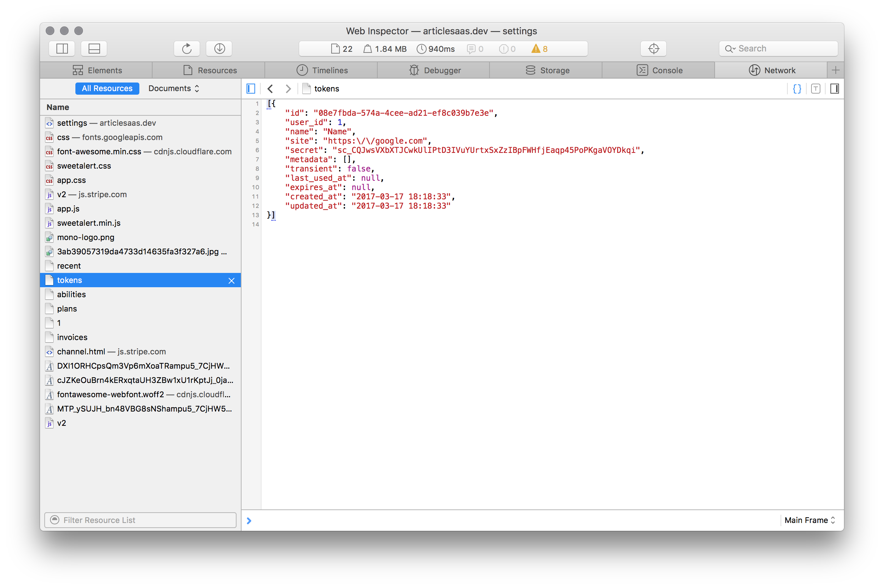Activate the element selection crosshair icon

653,49
